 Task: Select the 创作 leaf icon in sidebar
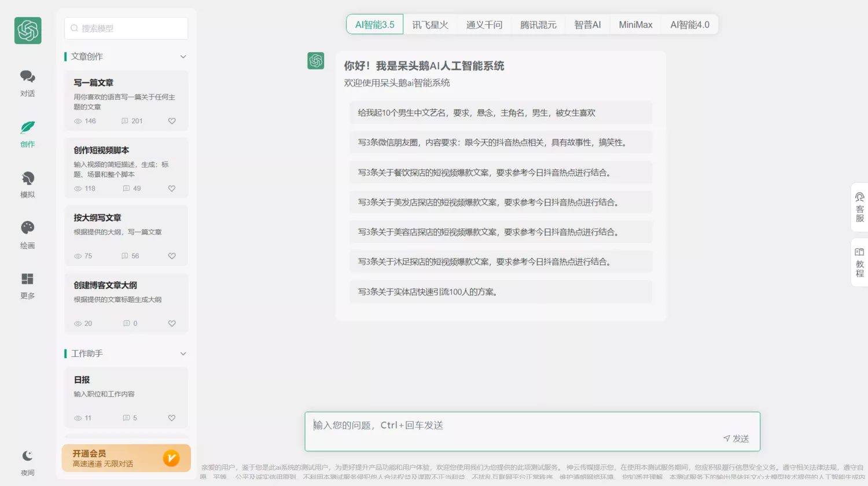[x=27, y=128]
